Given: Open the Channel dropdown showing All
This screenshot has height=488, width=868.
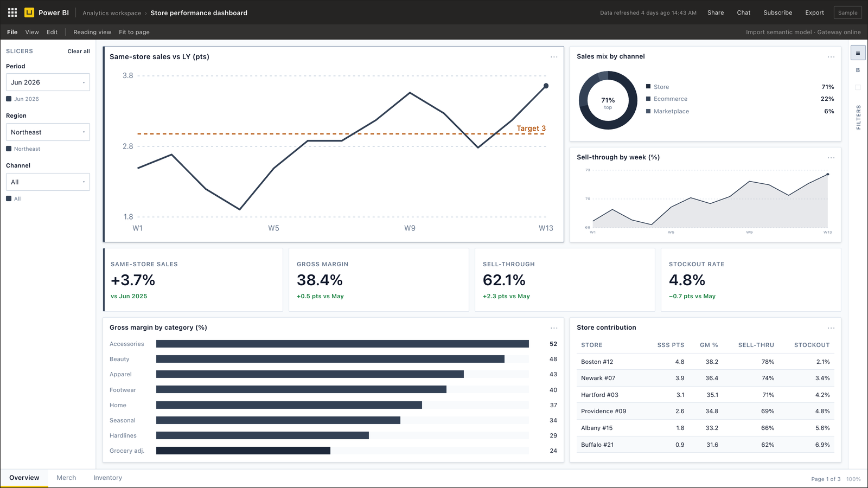Looking at the screenshot, I should click(x=48, y=182).
